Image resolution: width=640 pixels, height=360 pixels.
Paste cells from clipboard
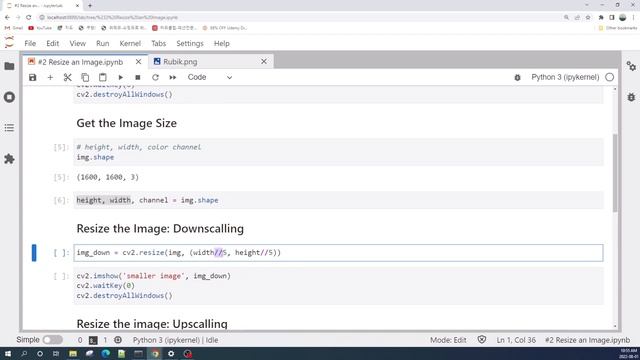[103, 77]
